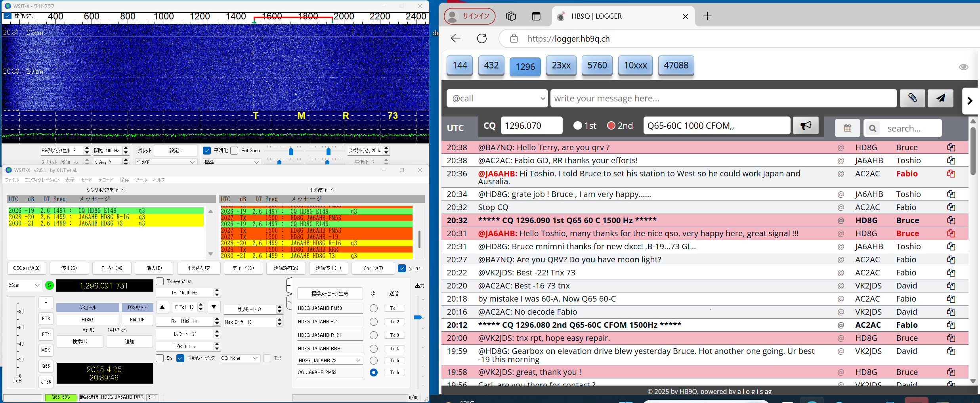Select the 1st period radio button
Image resolution: width=980 pixels, height=403 pixels.
[578, 126]
